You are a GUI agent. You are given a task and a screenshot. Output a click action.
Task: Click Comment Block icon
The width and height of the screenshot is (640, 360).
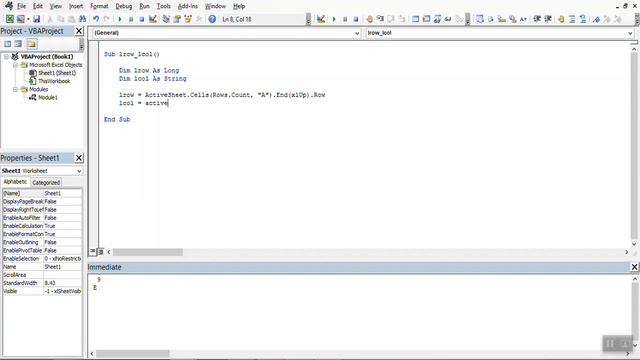[x=572, y=19]
